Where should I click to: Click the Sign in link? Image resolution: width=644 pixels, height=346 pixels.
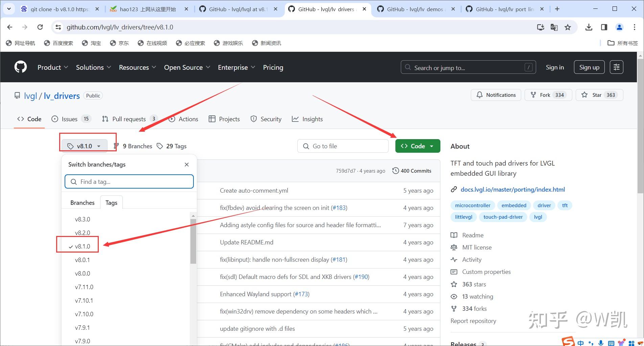click(x=555, y=67)
